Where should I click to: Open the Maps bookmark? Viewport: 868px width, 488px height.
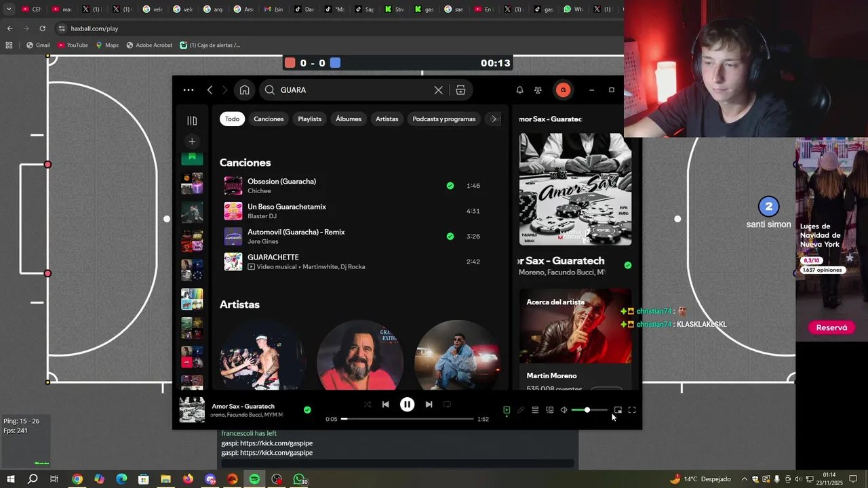click(x=107, y=45)
